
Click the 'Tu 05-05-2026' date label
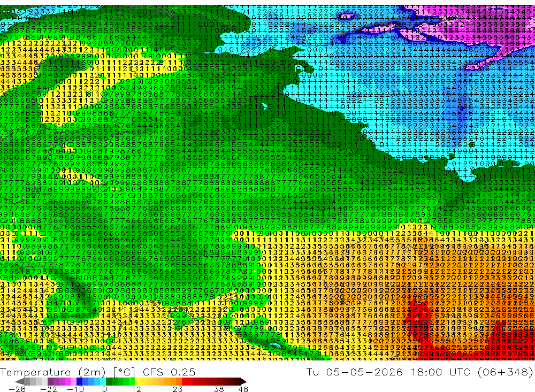click(x=355, y=372)
